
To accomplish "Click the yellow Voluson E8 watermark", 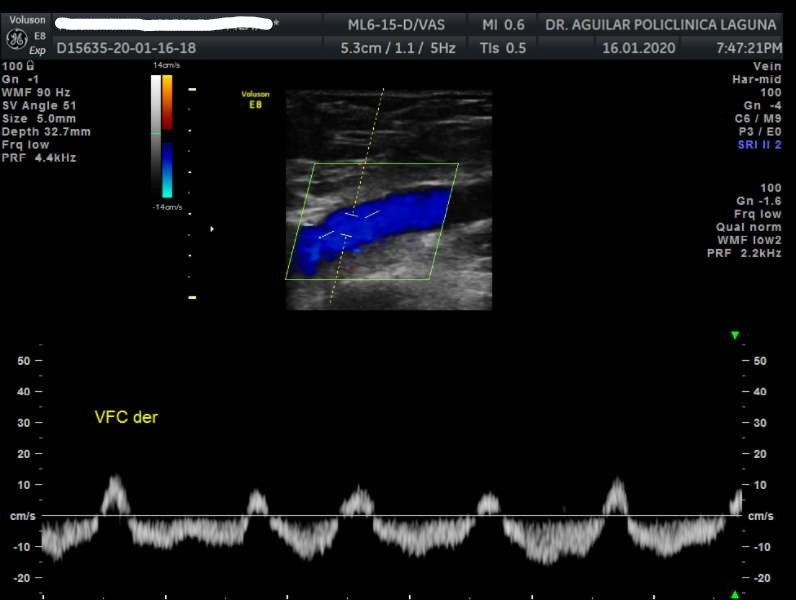I will tap(255, 99).
